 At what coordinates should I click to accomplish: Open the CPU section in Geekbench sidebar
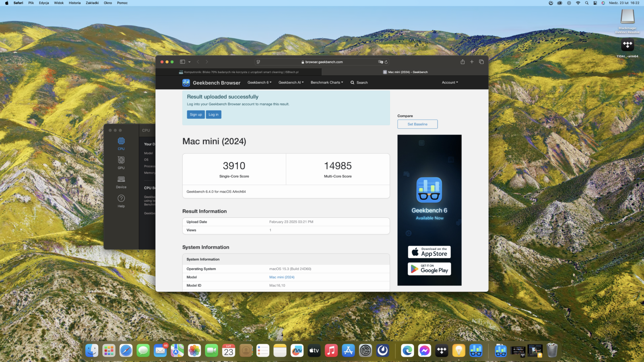tap(121, 143)
